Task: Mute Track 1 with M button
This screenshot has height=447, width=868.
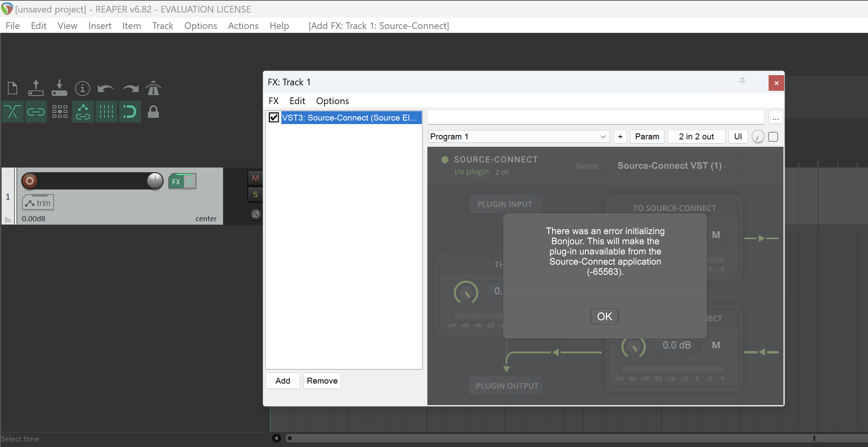Action: click(255, 178)
